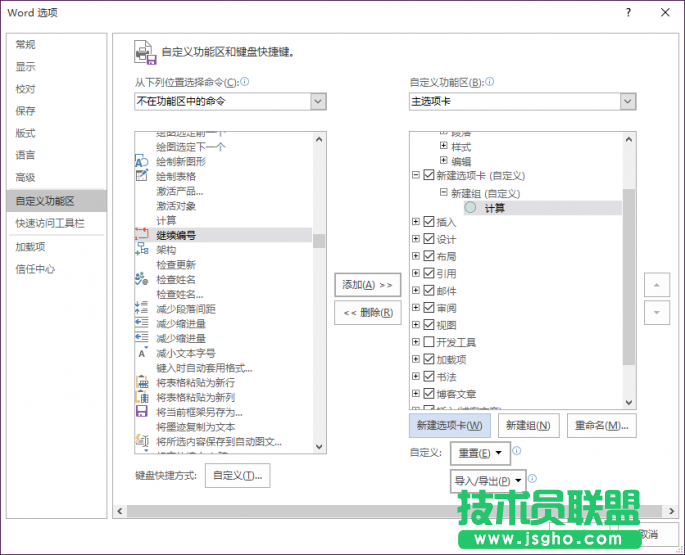Enable the 开发工具 checkbox

tap(429, 342)
